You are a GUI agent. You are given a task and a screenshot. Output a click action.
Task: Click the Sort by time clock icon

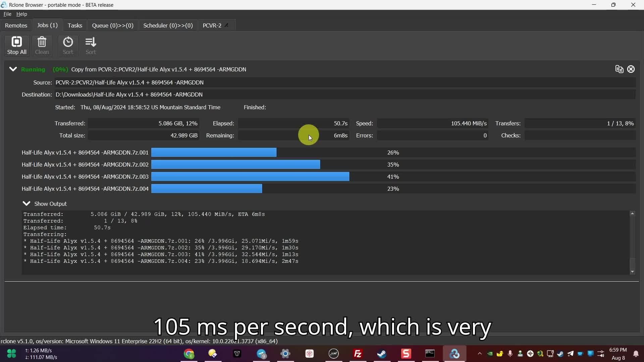(68, 46)
